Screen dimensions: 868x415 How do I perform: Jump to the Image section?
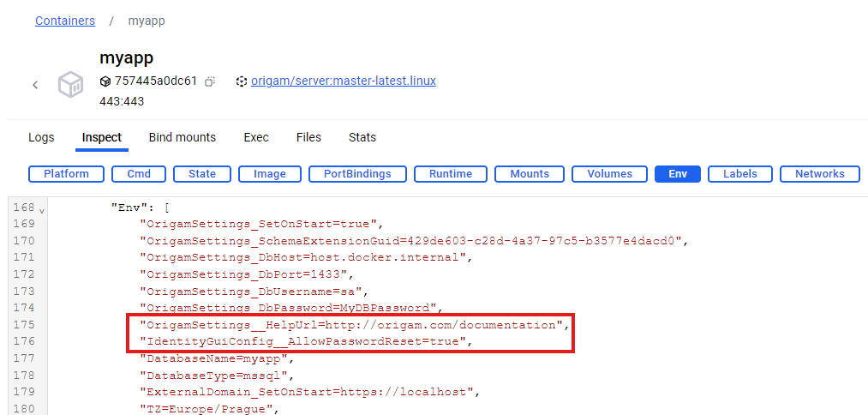270,174
